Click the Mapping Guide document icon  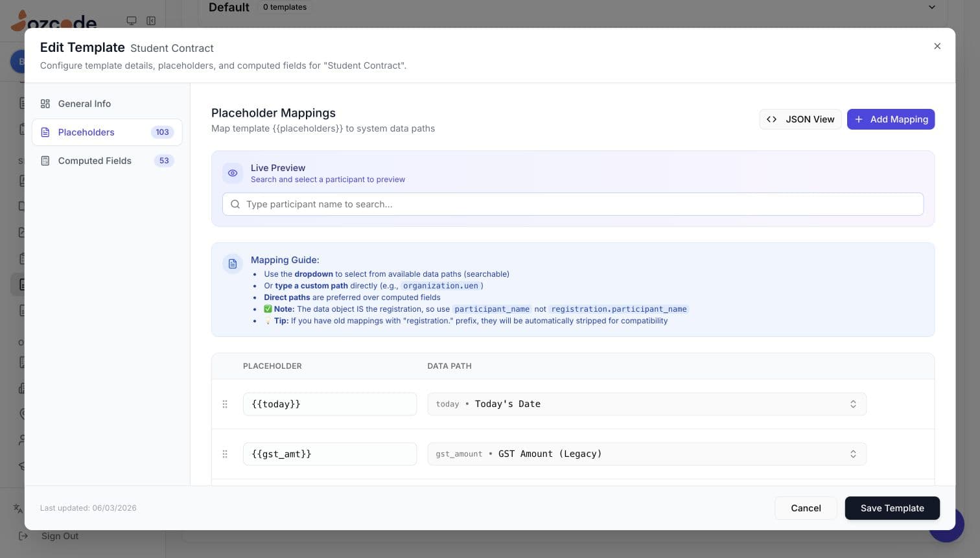click(x=233, y=264)
